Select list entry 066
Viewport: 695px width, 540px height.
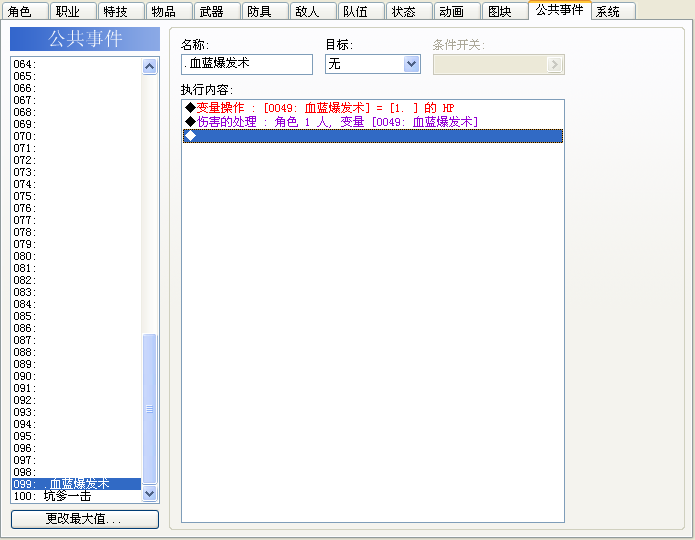(76, 88)
